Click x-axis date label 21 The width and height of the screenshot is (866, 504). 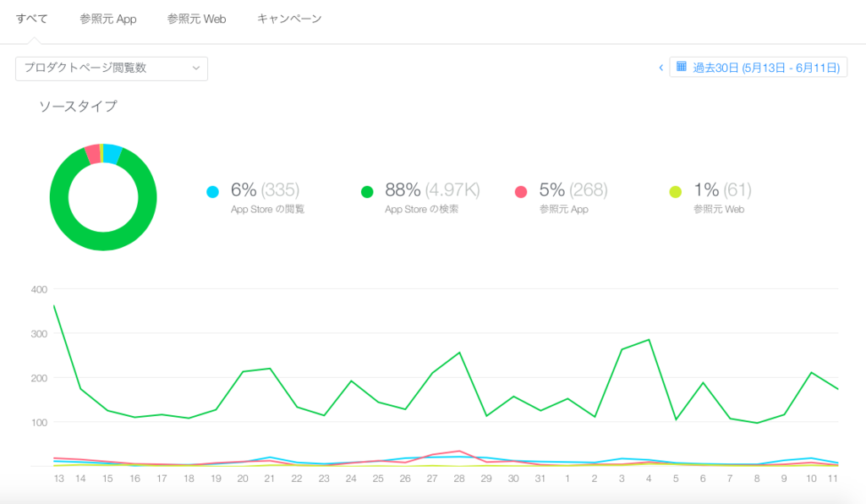(x=270, y=479)
